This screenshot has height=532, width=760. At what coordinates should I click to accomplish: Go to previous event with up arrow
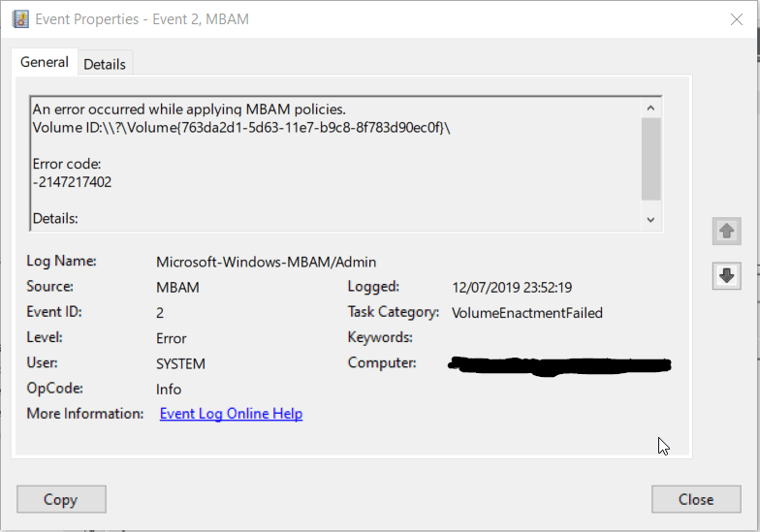tap(726, 232)
